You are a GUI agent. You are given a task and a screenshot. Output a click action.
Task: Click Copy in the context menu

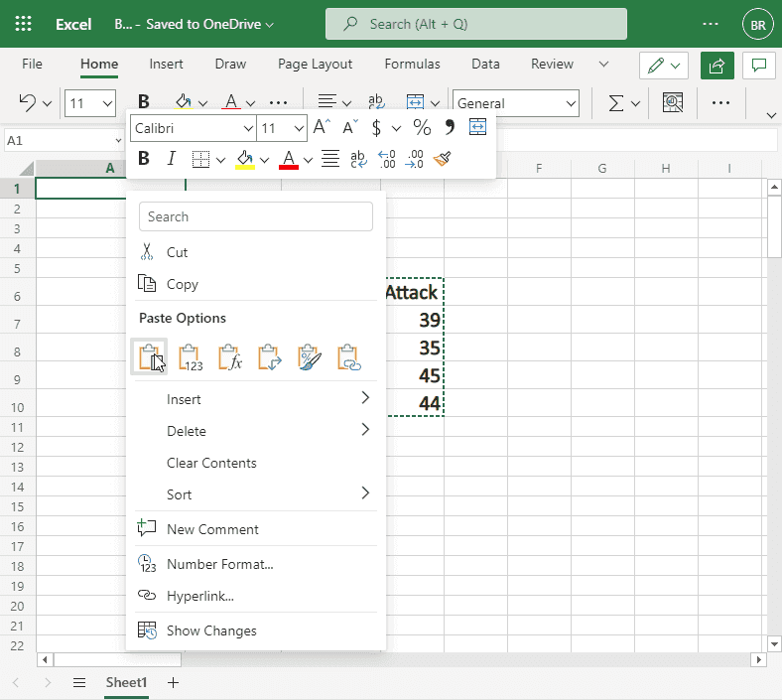pyautogui.click(x=183, y=284)
